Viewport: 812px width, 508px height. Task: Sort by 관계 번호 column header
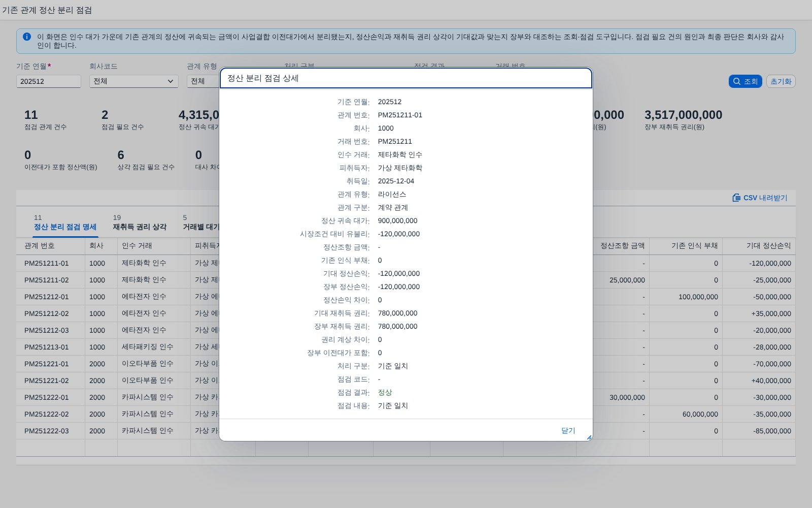pyautogui.click(x=50, y=246)
